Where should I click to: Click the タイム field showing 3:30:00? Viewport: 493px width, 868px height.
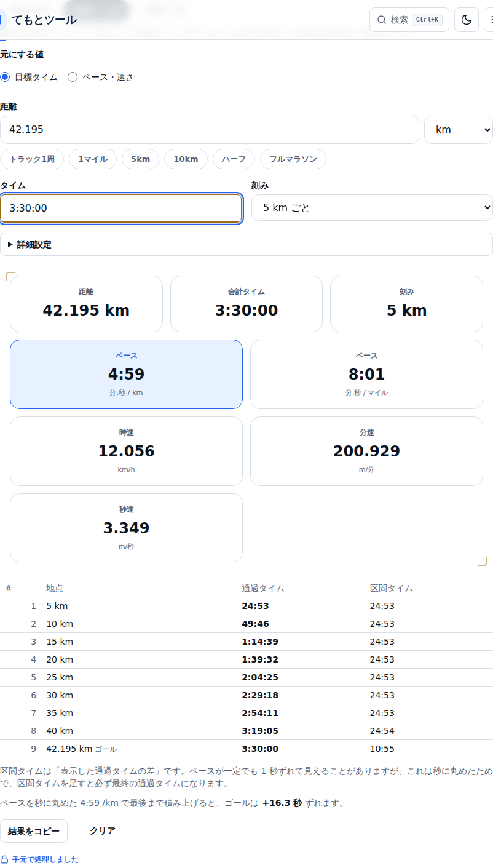pos(121,208)
